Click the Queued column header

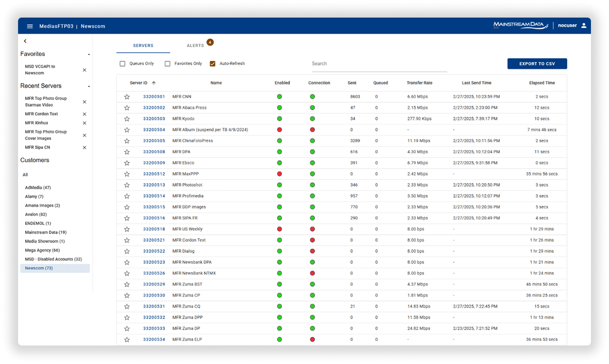pos(380,83)
